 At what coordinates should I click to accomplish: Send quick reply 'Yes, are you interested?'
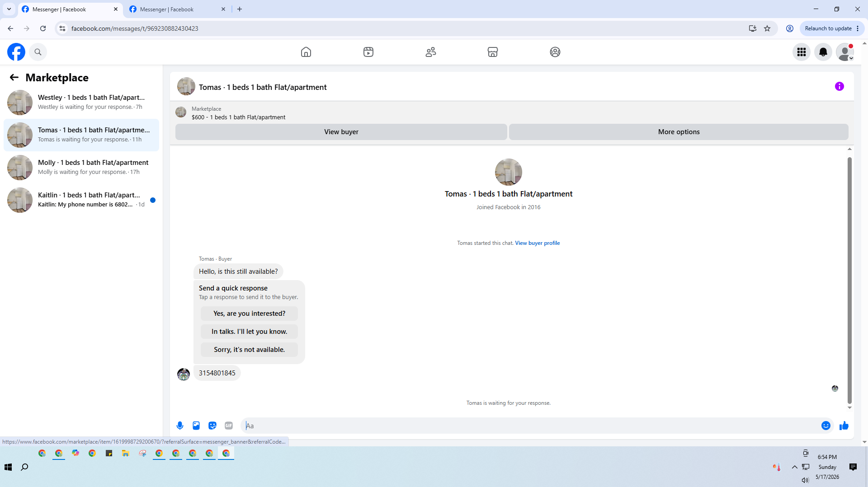[250, 314]
